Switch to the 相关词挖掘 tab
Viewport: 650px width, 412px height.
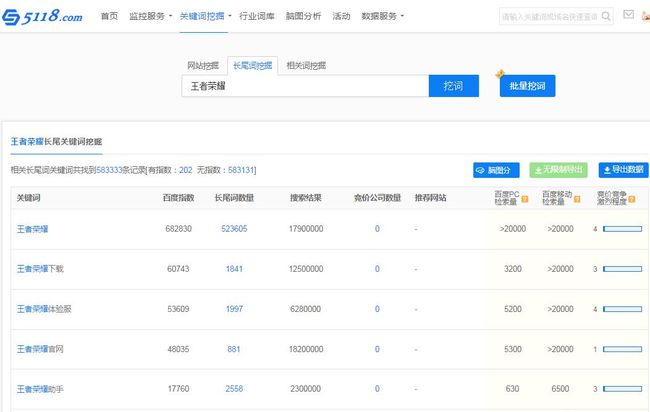pos(306,65)
